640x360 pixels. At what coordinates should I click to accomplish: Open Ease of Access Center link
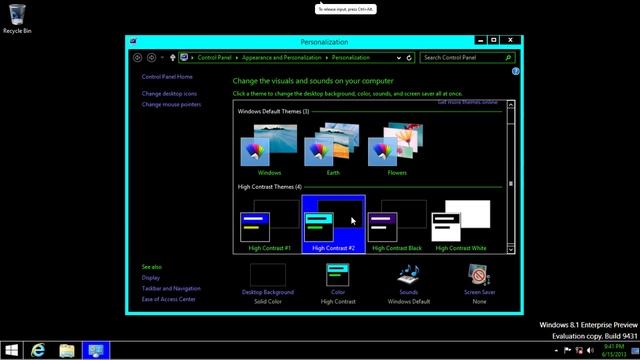[169, 299]
